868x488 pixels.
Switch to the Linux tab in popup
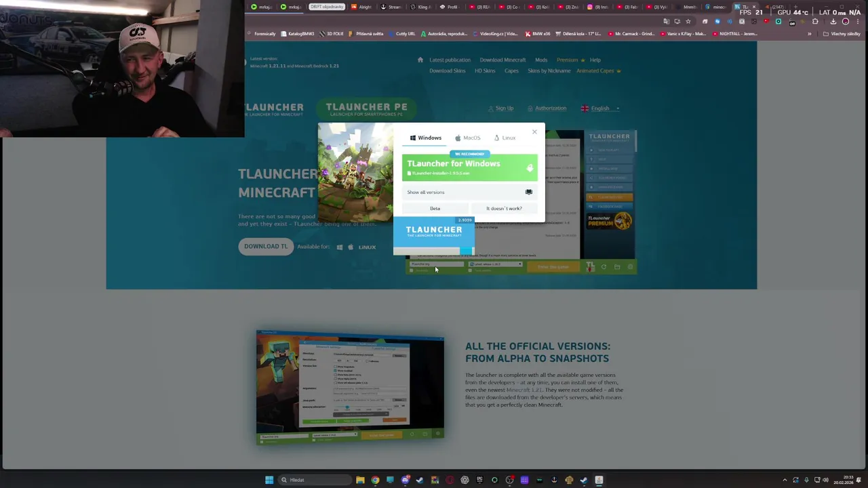[505, 138]
